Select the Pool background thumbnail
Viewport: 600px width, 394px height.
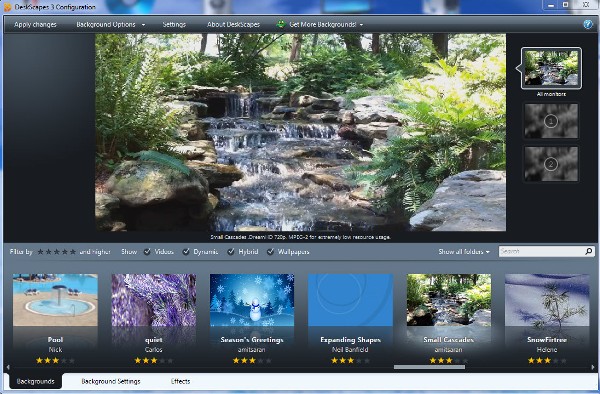click(x=55, y=300)
